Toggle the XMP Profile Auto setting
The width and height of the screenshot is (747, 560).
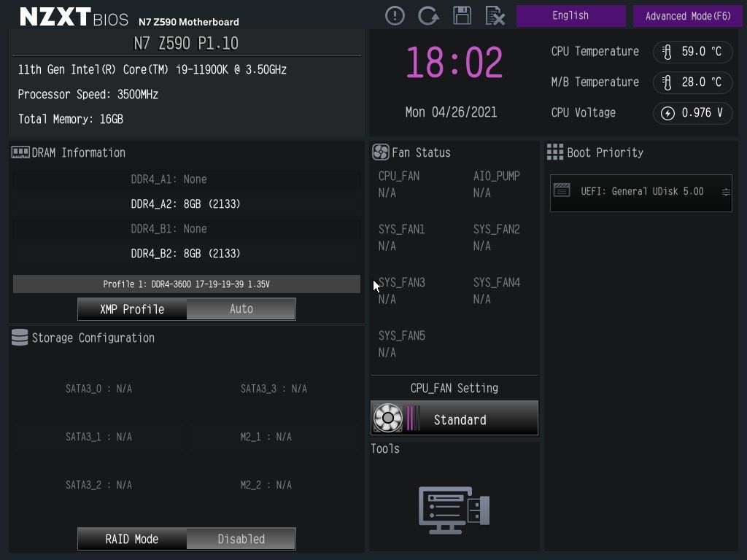pos(241,309)
